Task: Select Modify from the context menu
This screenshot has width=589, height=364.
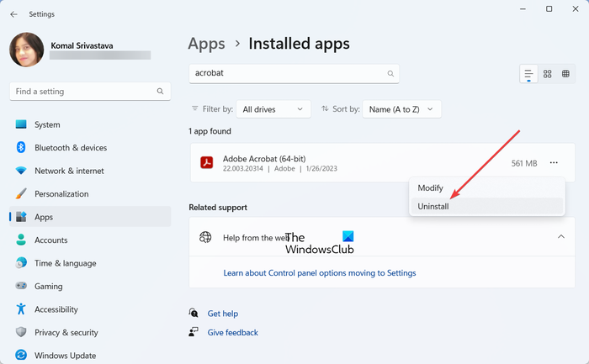Action: tap(431, 188)
